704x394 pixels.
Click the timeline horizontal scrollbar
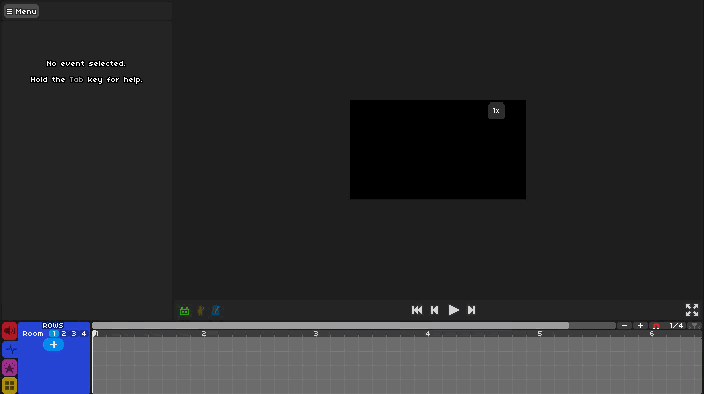point(330,326)
